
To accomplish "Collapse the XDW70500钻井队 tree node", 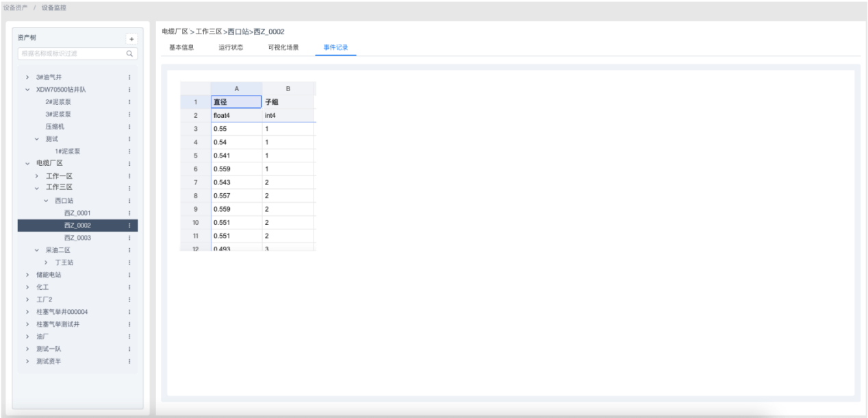I will click(28, 90).
